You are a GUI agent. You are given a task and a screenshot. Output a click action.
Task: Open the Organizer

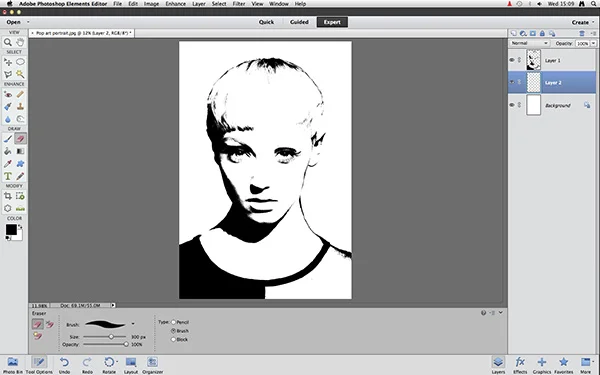tap(153, 365)
